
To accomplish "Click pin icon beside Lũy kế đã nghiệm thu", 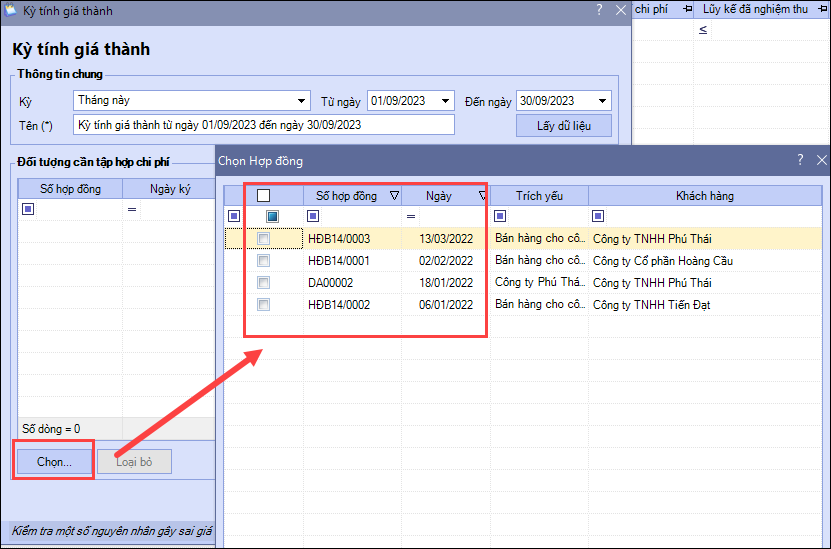I will [x=687, y=9].
